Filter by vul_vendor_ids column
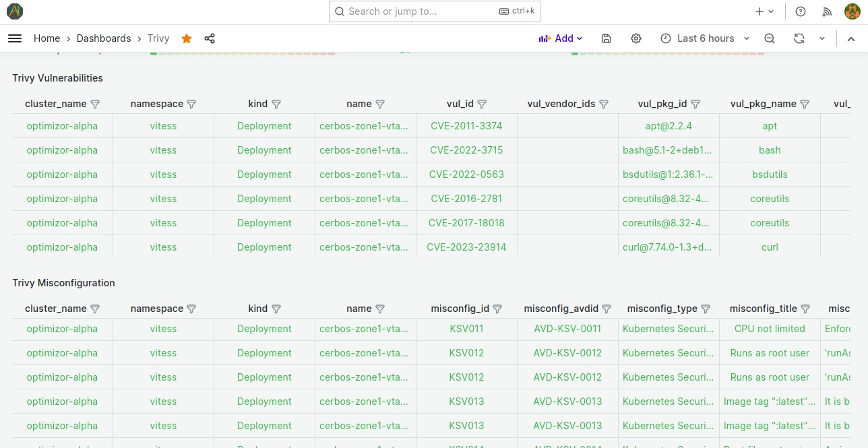868x448 pixels. click(604, 104)
